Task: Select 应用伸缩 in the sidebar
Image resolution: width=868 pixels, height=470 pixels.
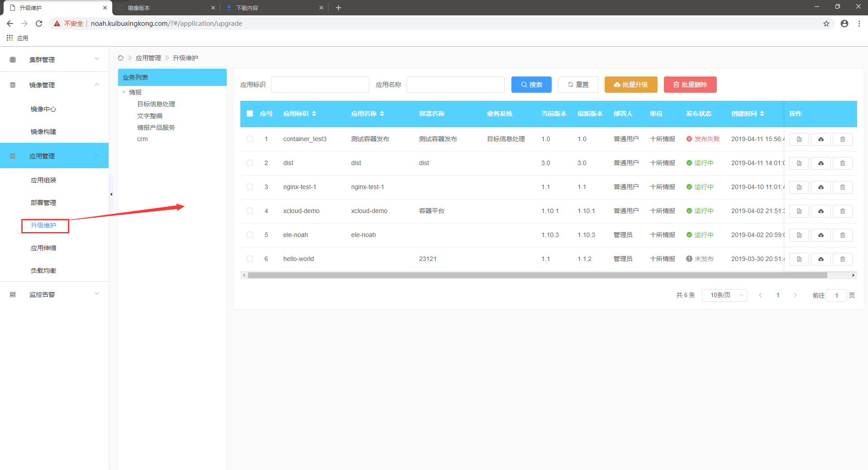Action: point(43,248)
